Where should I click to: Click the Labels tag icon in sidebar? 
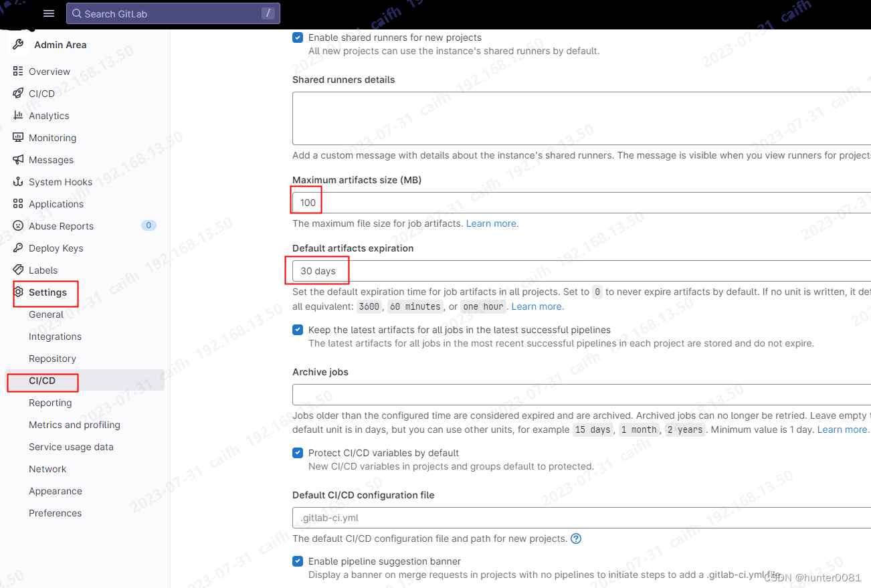[17, 270]
